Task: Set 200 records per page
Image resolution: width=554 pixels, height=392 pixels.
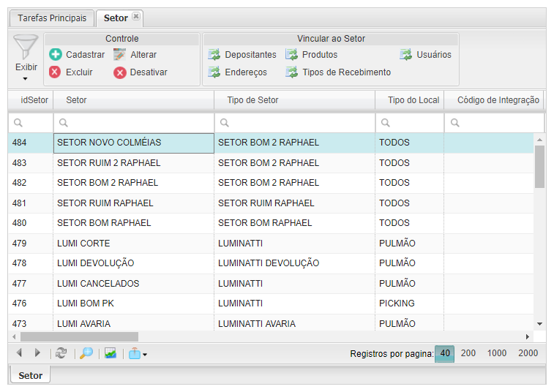Action: pos(468,353)
